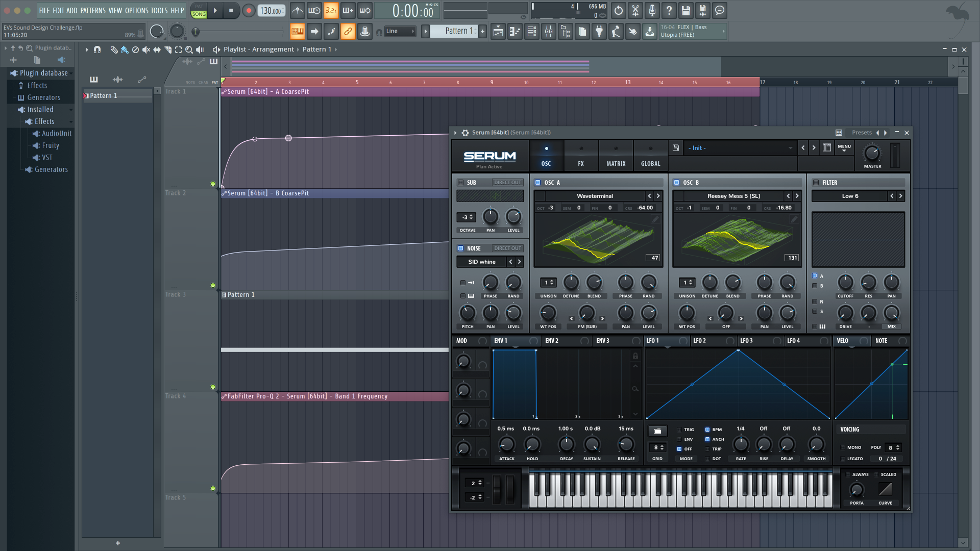Open the FILE menu
Screen dimensions: 980x551
click(44, 10)
